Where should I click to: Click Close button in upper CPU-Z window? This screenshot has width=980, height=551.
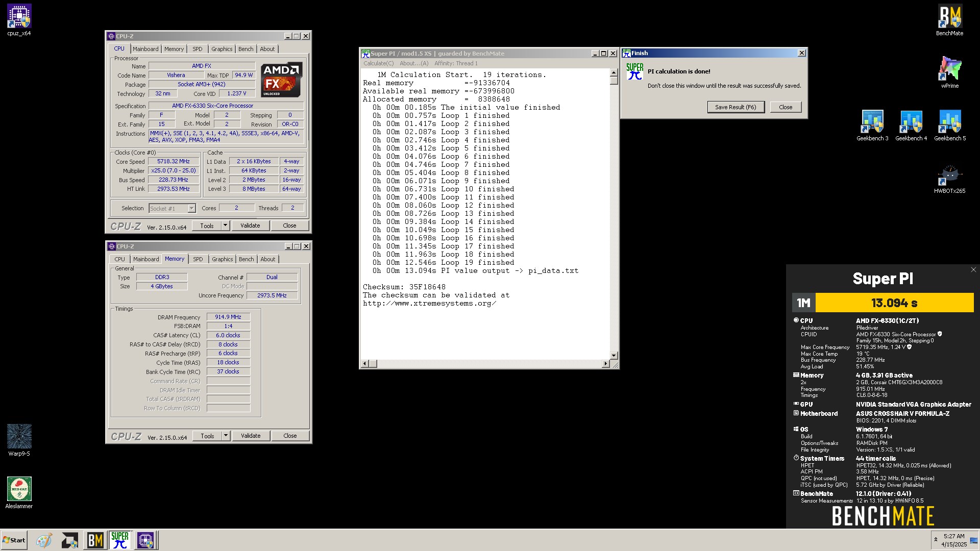(289, 226)
